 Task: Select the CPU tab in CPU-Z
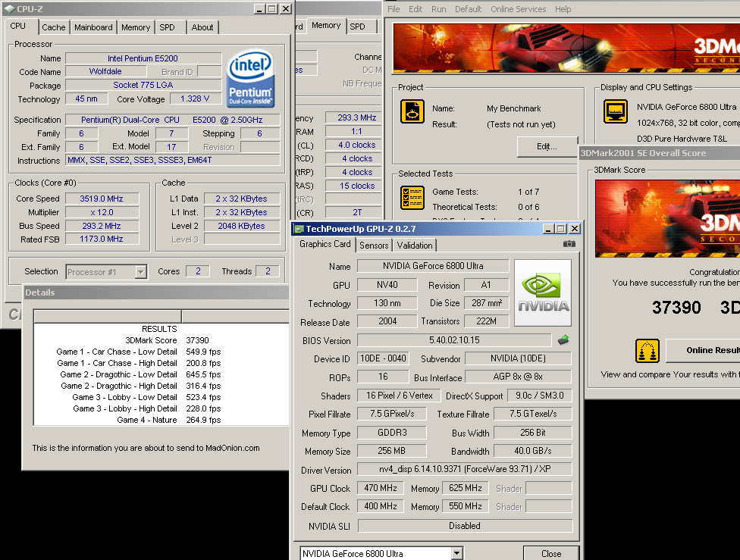pos(18,26)
